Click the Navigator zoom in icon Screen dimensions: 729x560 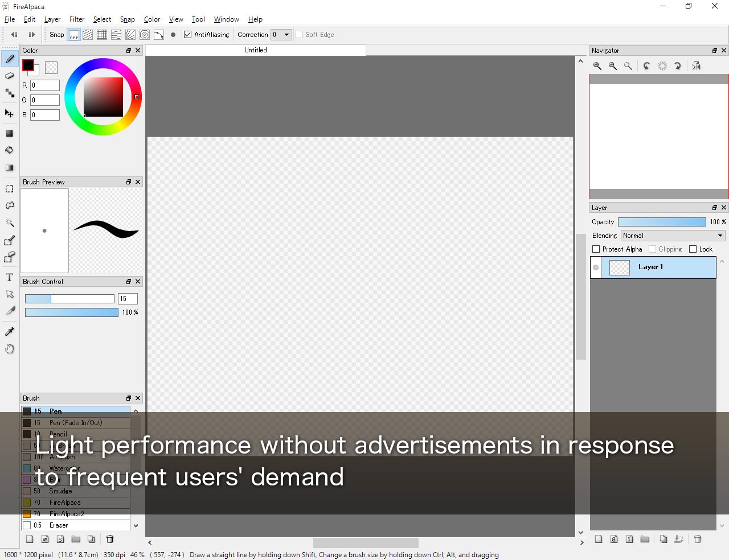click(x=597, y=66)
